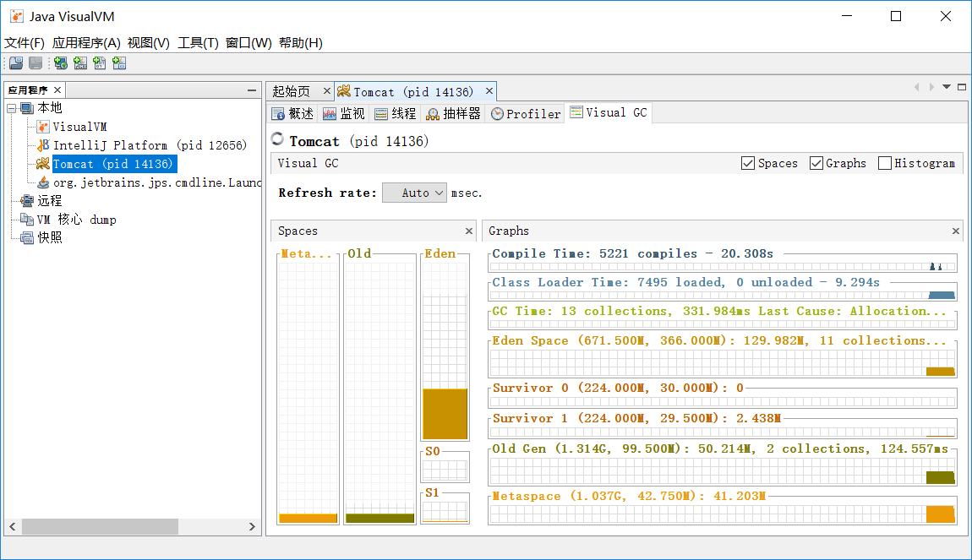The height and width of the screenshot is (560, 972).
Task: Click the tree panel scrollbar right arrow
Action: (253, 526)
